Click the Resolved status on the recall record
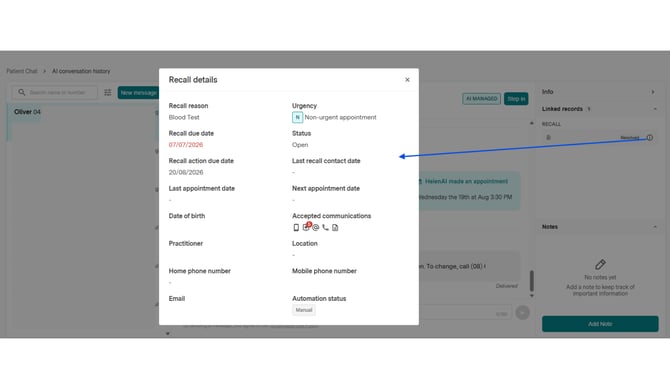 tap(630, 138)
